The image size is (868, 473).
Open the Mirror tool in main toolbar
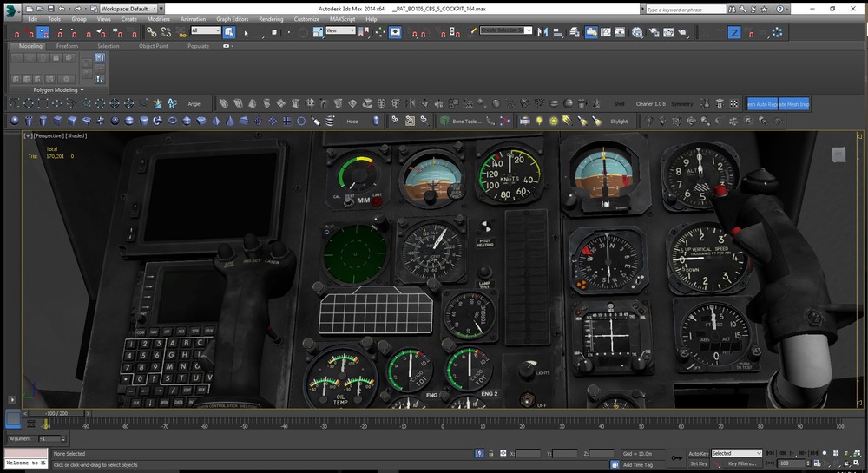point(542,32)
